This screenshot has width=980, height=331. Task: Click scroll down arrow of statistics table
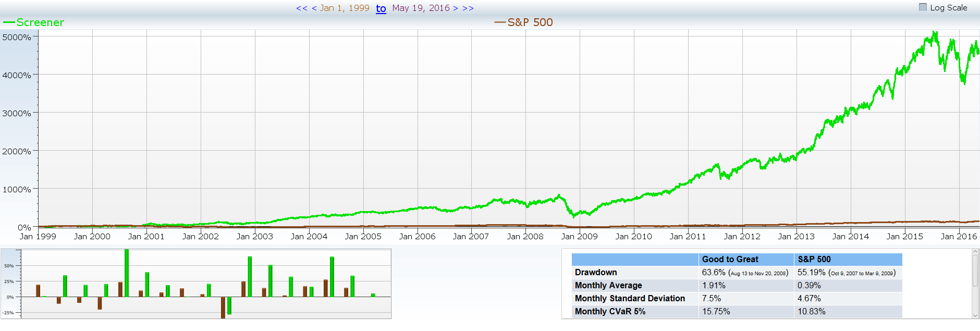tap(975, 315)
